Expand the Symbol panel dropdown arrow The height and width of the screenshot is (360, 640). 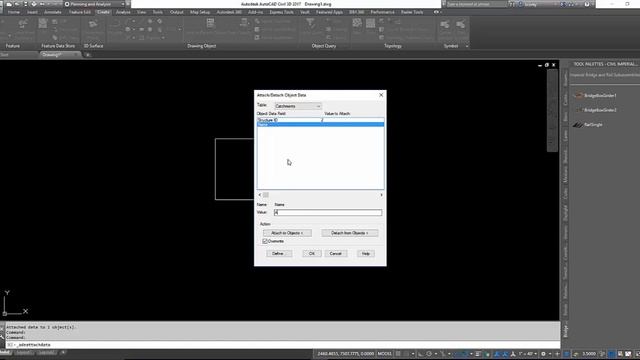[467, 46]
